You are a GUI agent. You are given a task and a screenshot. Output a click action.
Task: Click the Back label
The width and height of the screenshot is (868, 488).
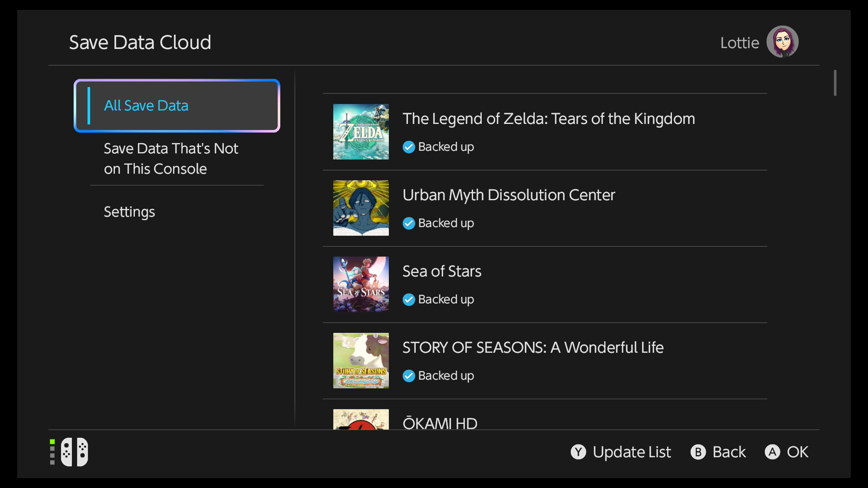pyautogui.click(x=728, y=452)
